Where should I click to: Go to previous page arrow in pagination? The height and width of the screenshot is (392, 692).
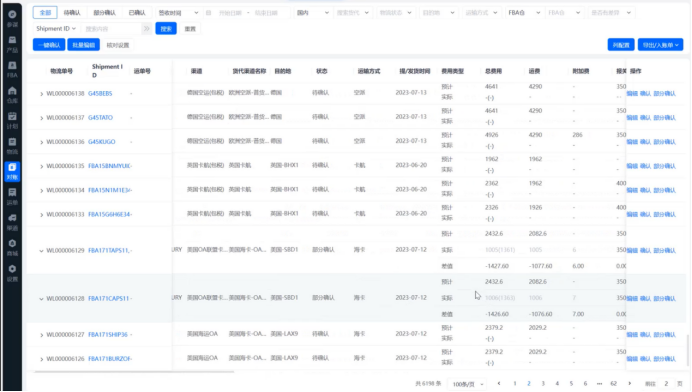coord(499,384)
